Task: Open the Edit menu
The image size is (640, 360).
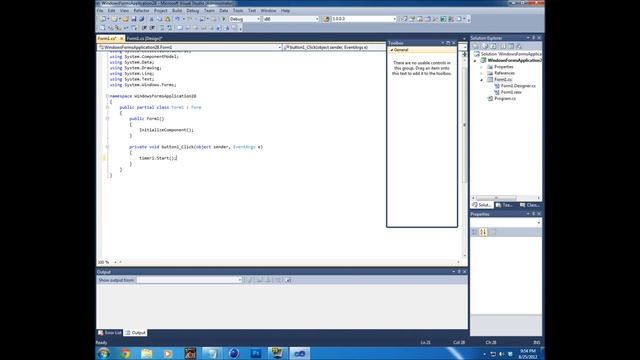Action: pyautogui.click(x=111, y=11)
